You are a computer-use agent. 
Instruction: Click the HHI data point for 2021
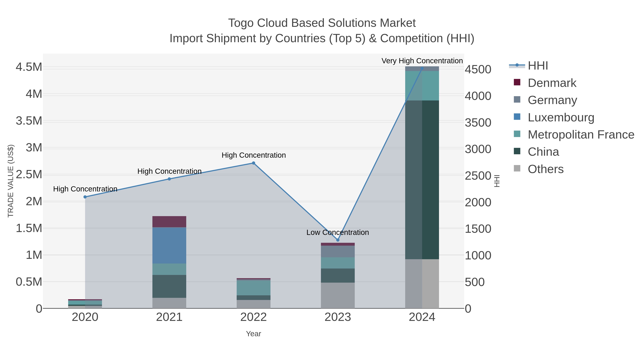169,179
